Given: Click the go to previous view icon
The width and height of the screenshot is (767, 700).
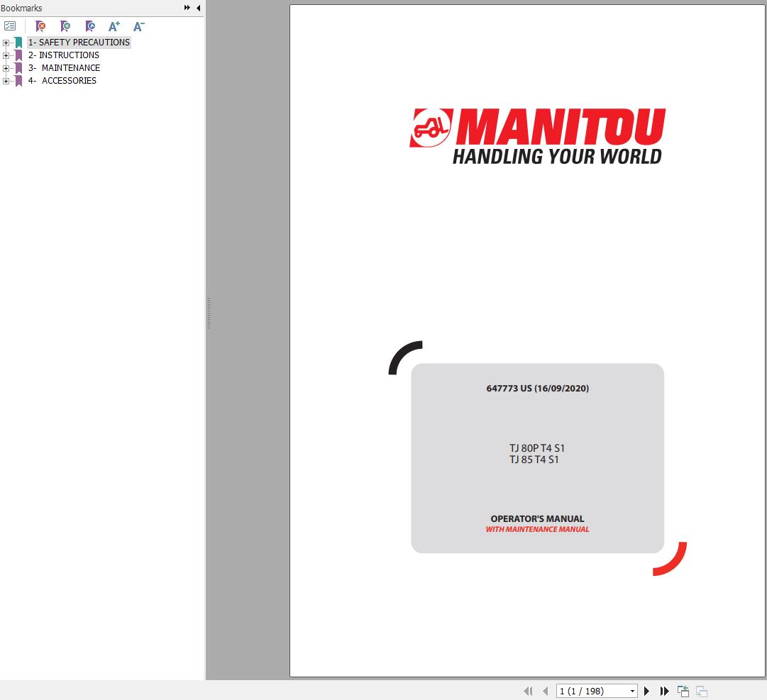Looking at the screenshot, I should tap(683, 691).
